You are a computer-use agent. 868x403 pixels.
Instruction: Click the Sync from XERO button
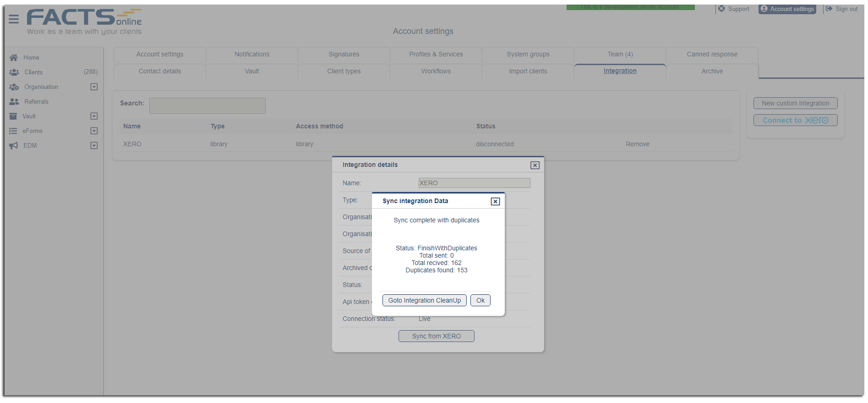pos(437,336)
